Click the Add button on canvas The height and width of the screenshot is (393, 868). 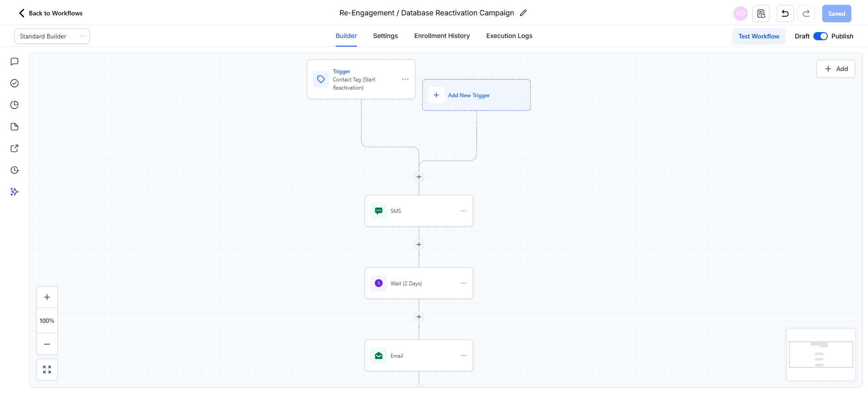pos(836,69)
